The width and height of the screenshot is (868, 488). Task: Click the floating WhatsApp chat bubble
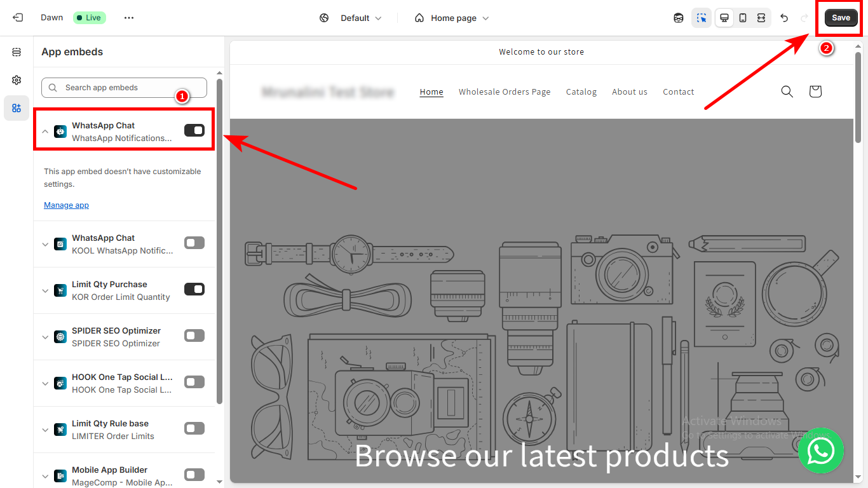[x=820, y=451]
